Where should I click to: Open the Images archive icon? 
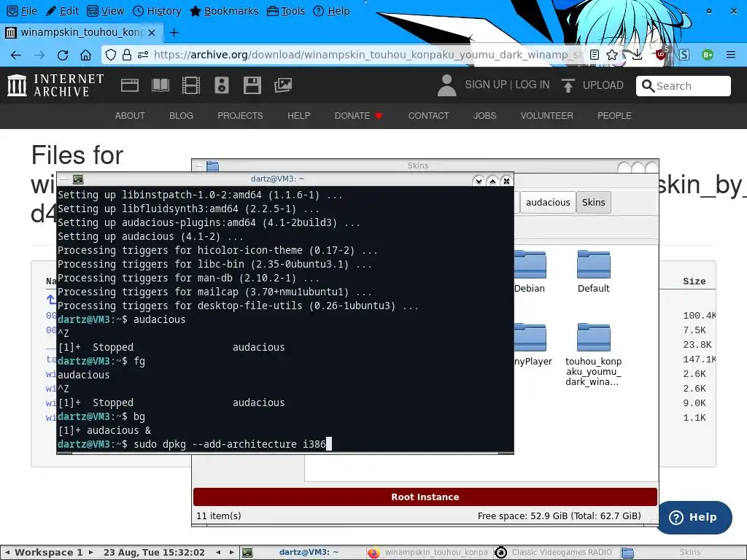point(282,85)
